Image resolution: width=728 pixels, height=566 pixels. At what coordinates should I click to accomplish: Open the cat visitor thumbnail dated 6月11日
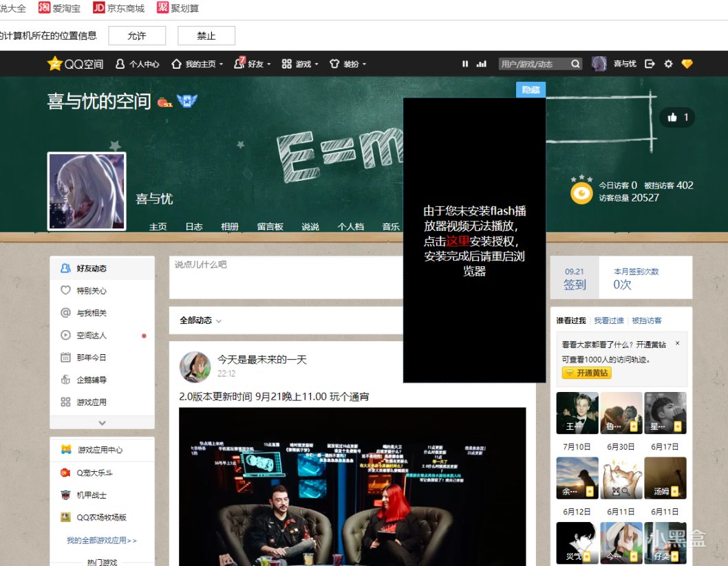click(x=621, y=478)
